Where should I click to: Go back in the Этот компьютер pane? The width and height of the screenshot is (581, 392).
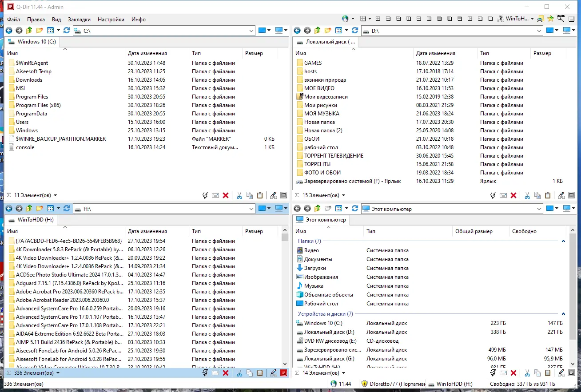[x=297, y=209]
